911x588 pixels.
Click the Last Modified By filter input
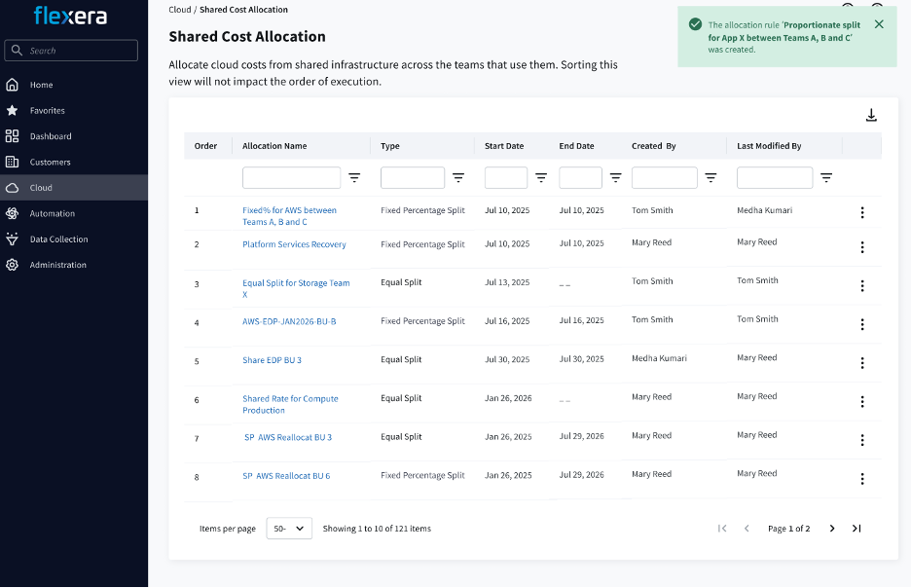pos(775,178)
